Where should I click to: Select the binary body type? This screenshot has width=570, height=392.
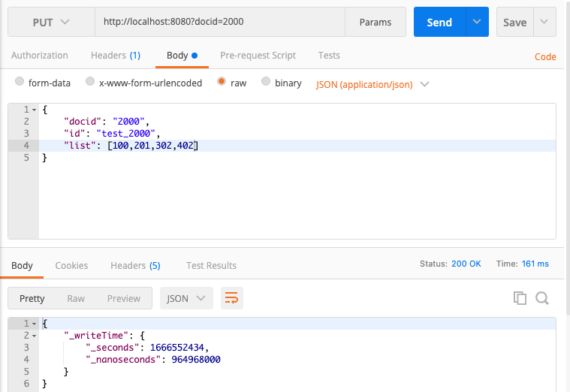[x=266, y=81]
